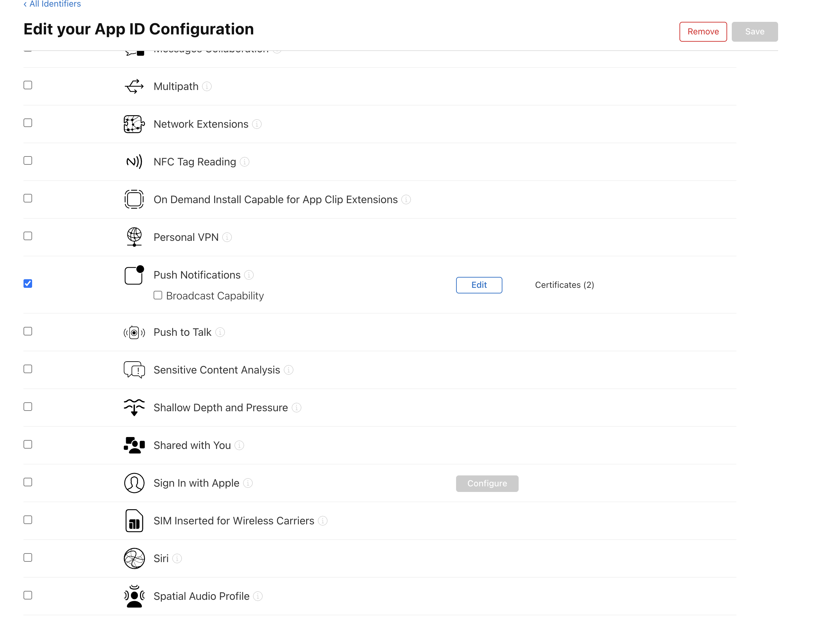Click the Multipath arrows icon
The height and width of the screenshot is (618, 840).
[x=134, y=86]
